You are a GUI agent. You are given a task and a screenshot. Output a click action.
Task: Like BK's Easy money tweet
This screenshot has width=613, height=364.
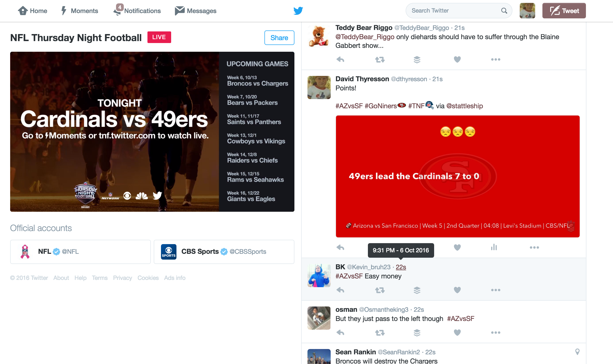(x=457, y=290)
